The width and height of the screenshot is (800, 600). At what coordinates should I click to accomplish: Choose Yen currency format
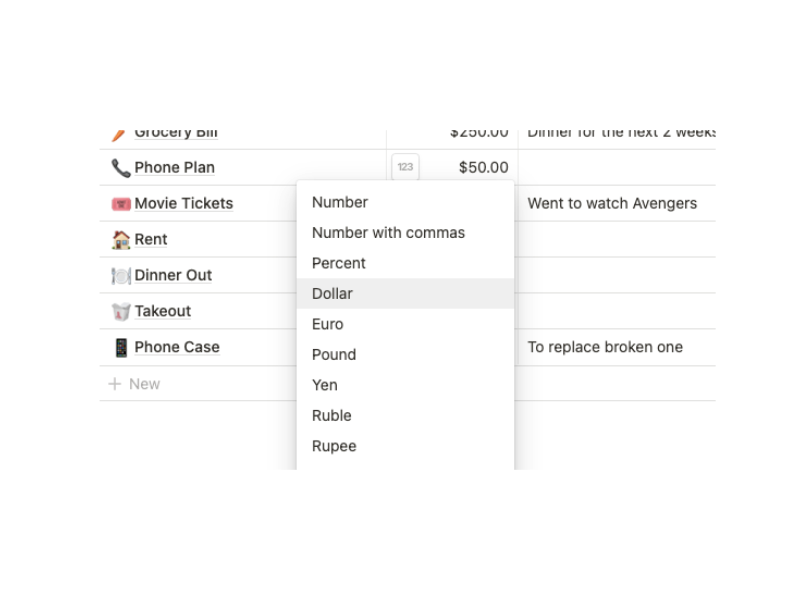coord(324,385)
